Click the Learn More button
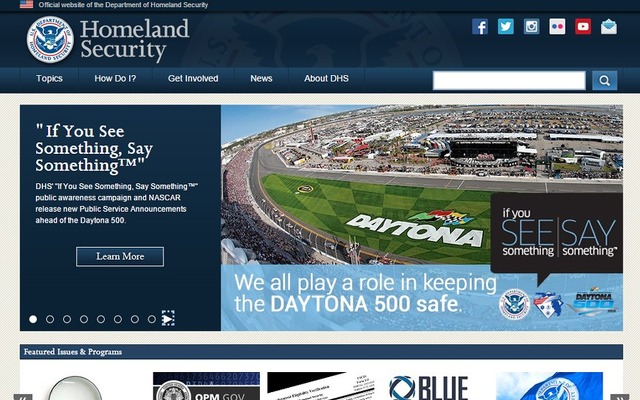Screen dimensions: 640x400 [120, 256]
